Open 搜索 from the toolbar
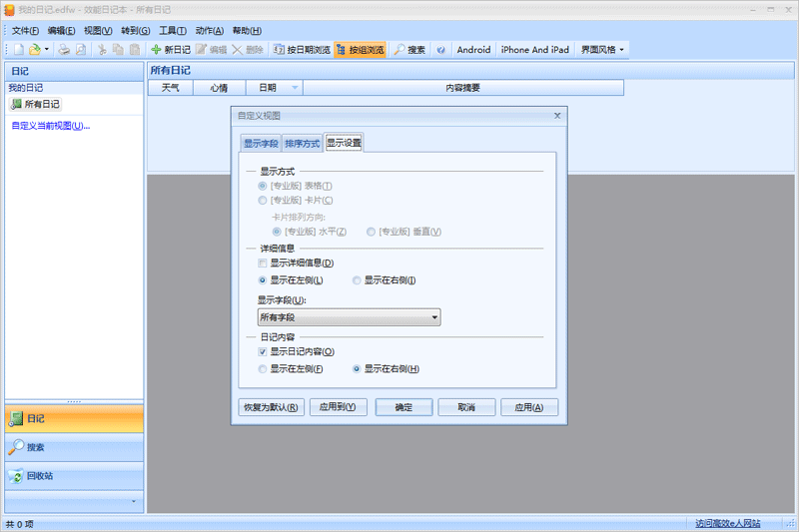This screenshot has height=532, width=799. [x=409, y=49]
